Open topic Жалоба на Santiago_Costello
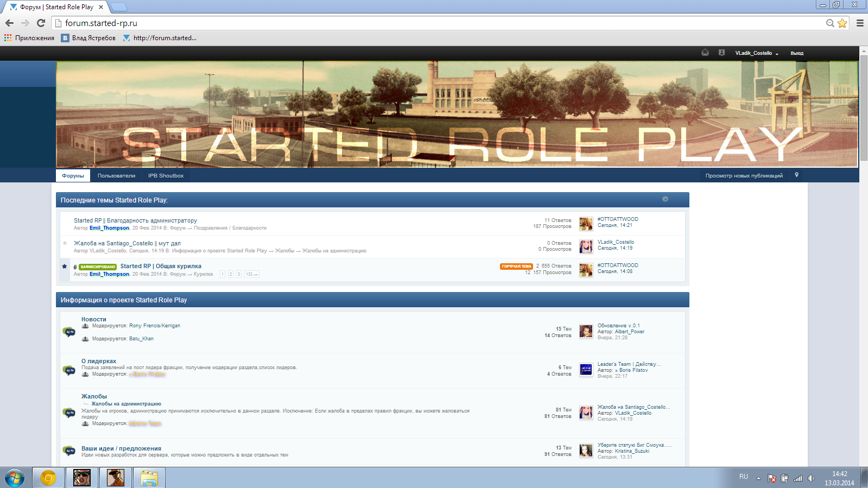Image resolution: width=868 pixels, height=488 pixels. (127, 243)
